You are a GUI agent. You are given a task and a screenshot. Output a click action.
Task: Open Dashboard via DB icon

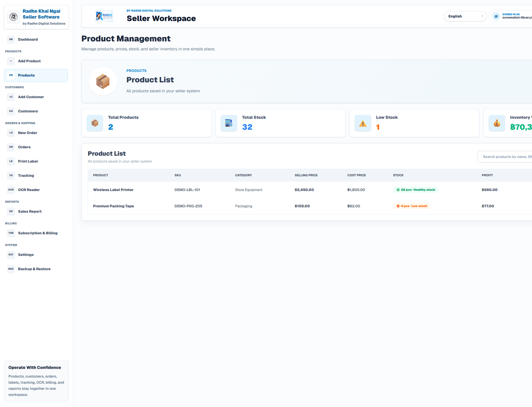click(11, 39)
